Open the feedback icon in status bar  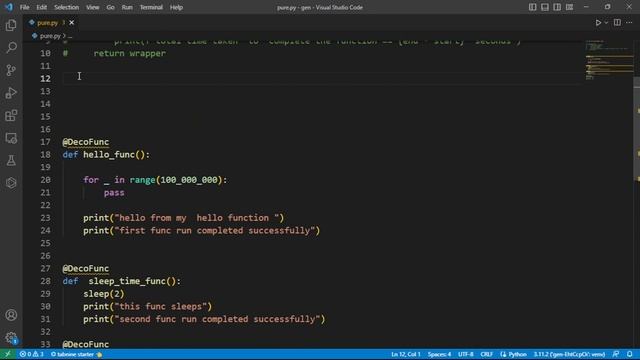616,354
